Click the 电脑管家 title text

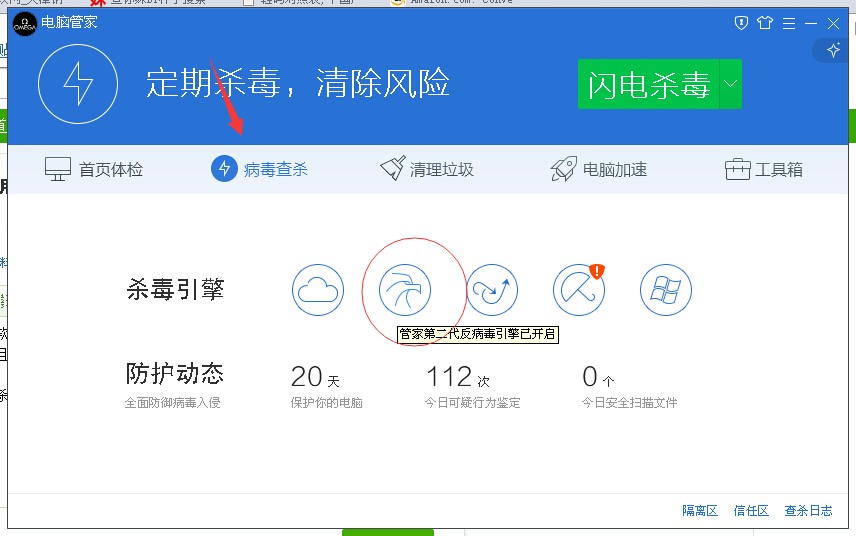coord(69,22)
